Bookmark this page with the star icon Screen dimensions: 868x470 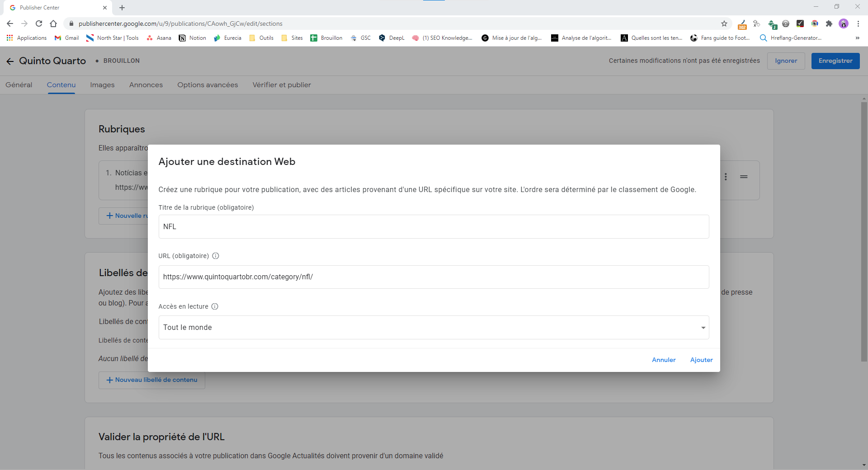[724, 23]
